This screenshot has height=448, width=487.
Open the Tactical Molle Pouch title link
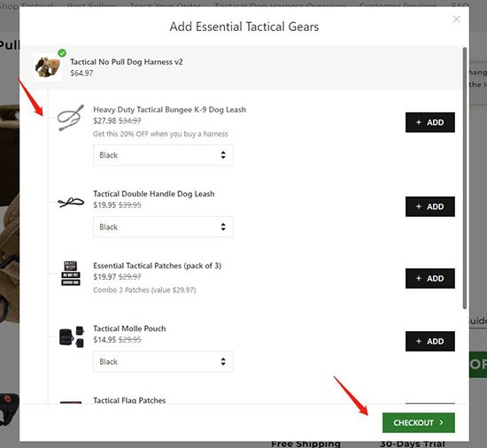click(129, 328)
